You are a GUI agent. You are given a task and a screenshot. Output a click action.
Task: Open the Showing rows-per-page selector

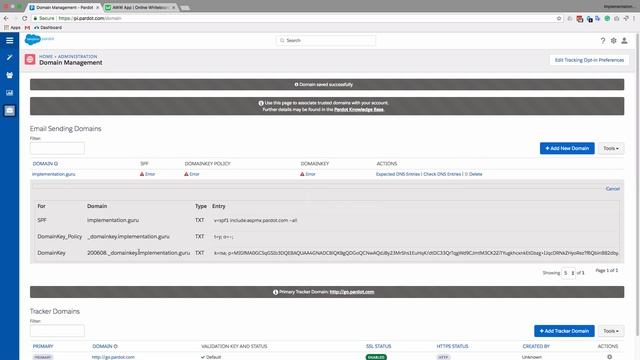569,273
